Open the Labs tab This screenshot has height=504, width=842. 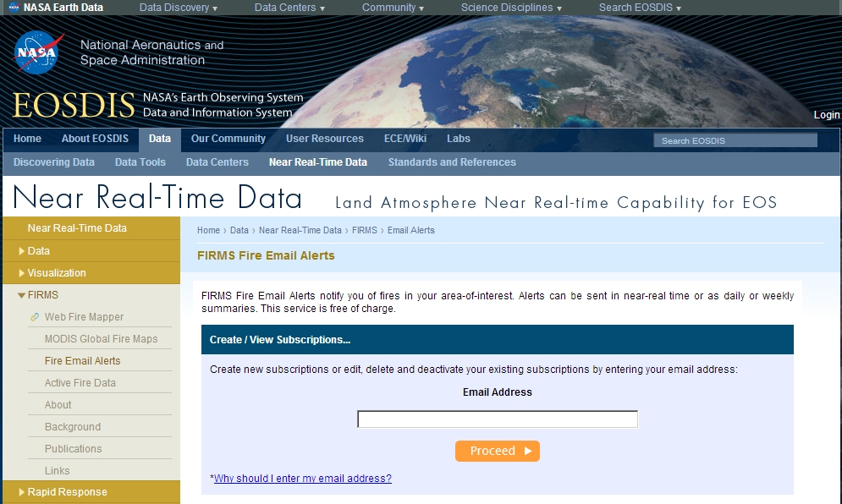coord(458,139)
